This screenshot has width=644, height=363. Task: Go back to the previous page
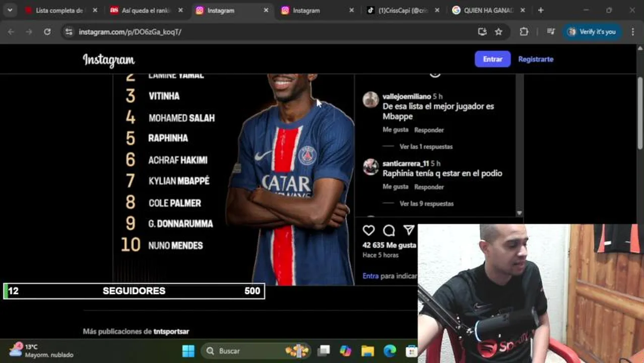pyautogui.click(x=11, y=32)
